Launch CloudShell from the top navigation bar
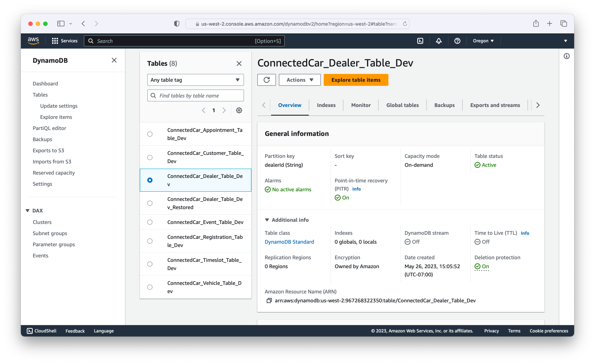The height and width of the screenshot is (364, 595). point(420,41)
